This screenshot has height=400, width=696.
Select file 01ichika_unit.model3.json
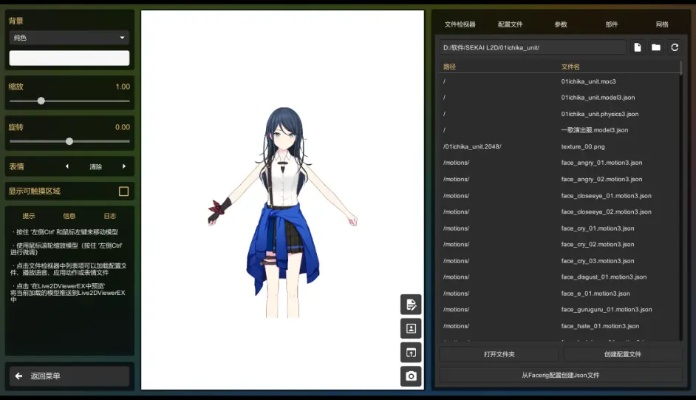(597, 98)
